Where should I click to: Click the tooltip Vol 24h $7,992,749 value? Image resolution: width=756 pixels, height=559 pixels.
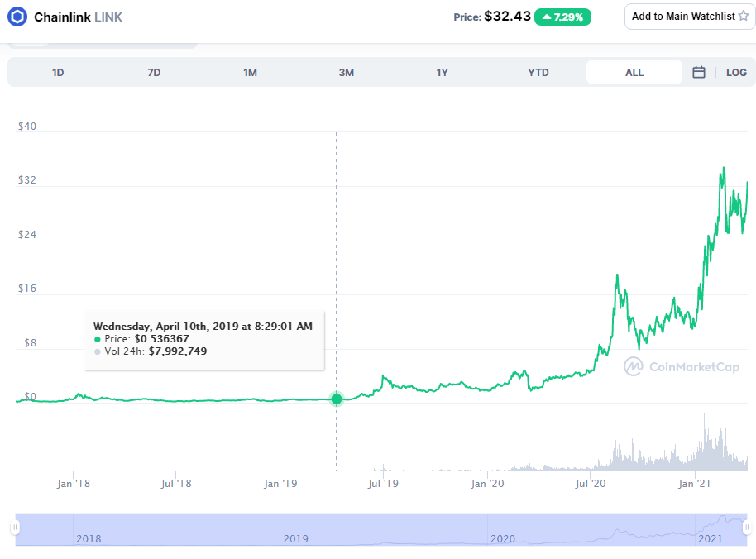click(x=178, y=351)
